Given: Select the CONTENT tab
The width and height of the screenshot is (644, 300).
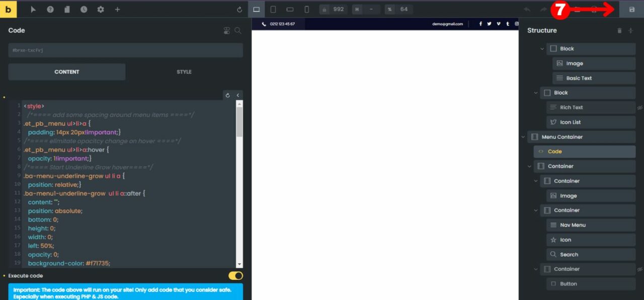Looking at the screenshot, I should click(x=66, y=71).
